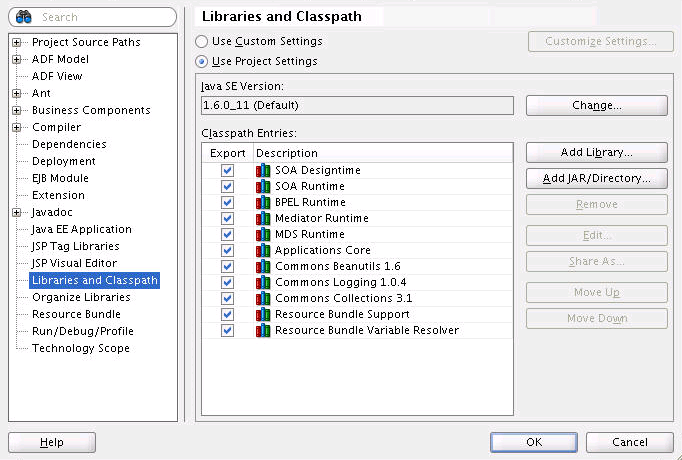Open JSP Visual Editor settings
Viewport: 682px width, 460px height.
click(x=74, y=263)
